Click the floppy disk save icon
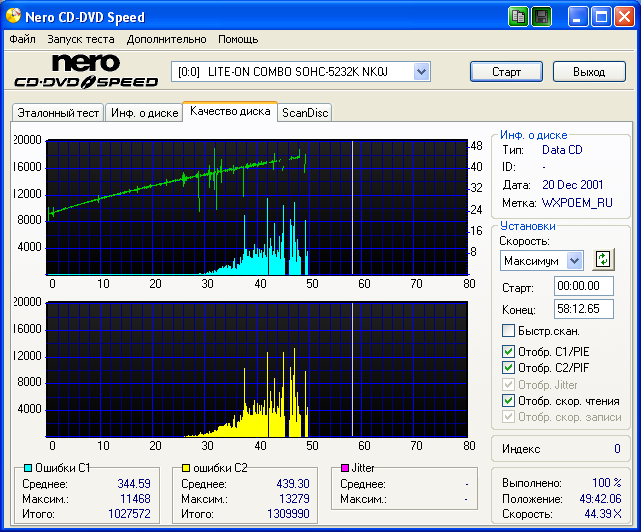The image size is (641, 532). 541,17
